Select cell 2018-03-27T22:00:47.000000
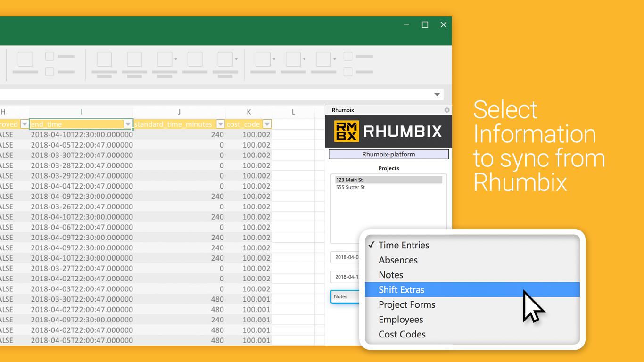 [x=81, y=268]
